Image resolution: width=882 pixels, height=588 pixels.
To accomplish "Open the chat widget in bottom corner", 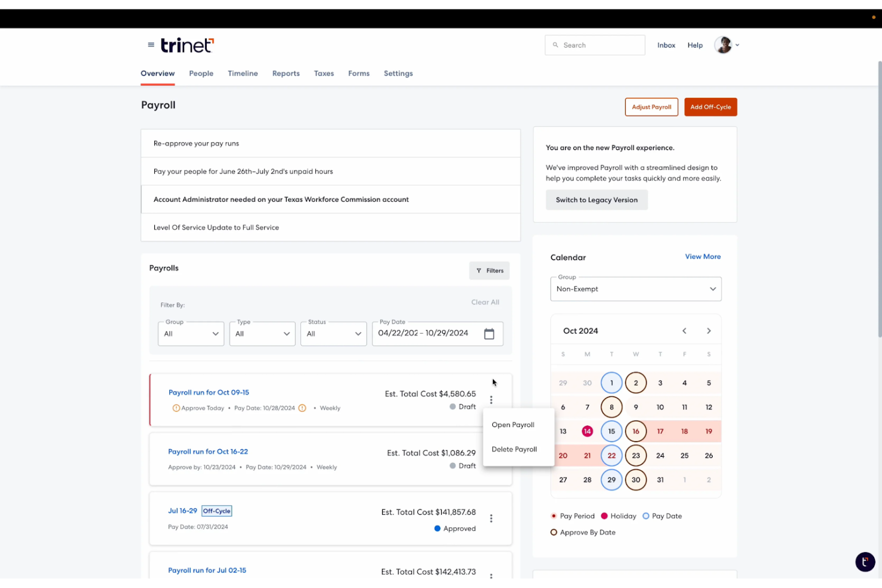I will 865,562.
